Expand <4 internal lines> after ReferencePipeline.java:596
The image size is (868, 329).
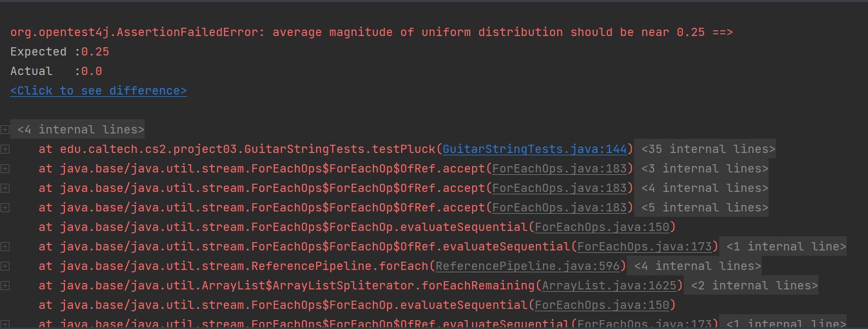(x=697, y=266)
